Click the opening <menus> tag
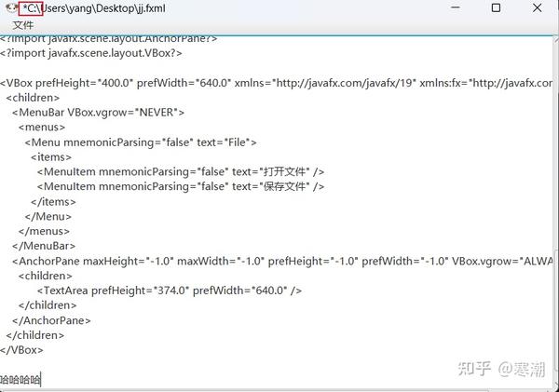559x392 pixels. pos(42,128)
